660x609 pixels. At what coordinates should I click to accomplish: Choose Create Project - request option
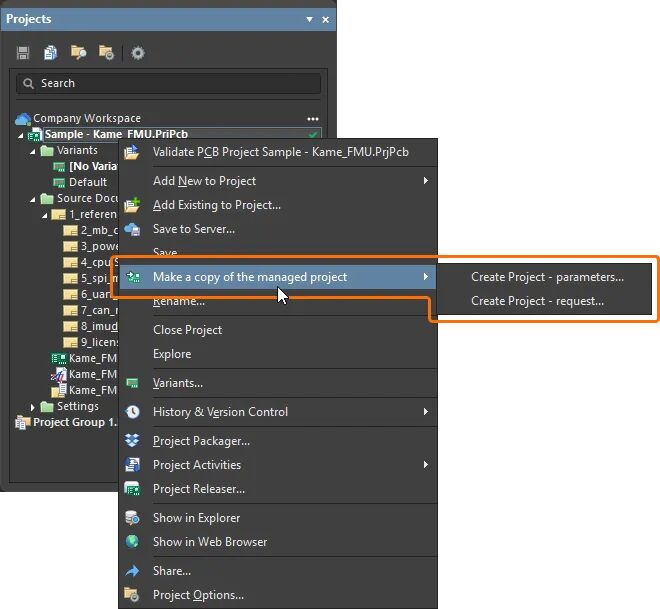(537, 301)
